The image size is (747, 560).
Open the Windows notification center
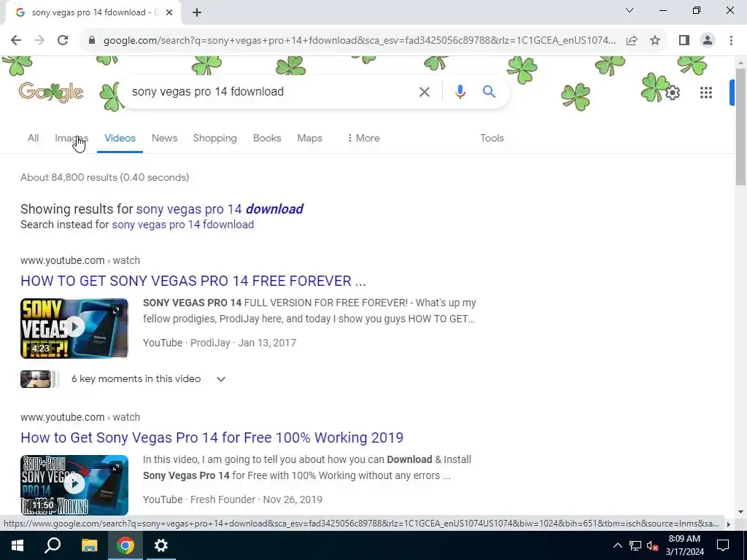pyautogui.click(x=723, y=545)
